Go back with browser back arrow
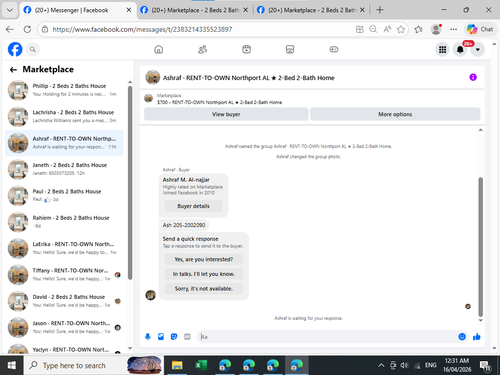 [10, 29]
